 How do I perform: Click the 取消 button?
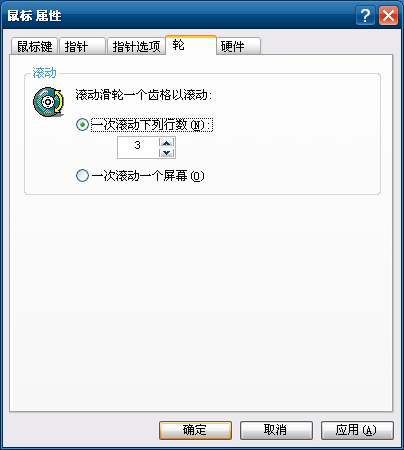(x=276, y=430)
